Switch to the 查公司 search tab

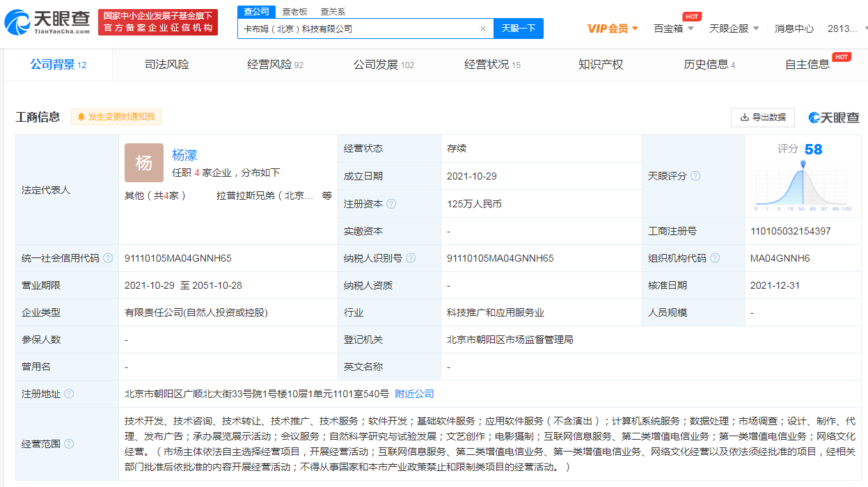pyautogui.click(x=257, y=12)
